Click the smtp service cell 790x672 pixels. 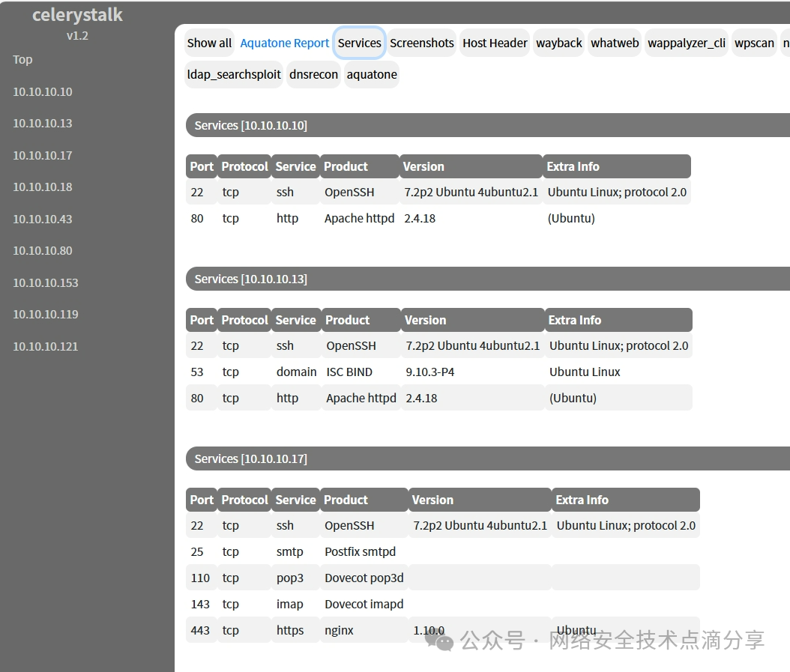click(290, 552)
